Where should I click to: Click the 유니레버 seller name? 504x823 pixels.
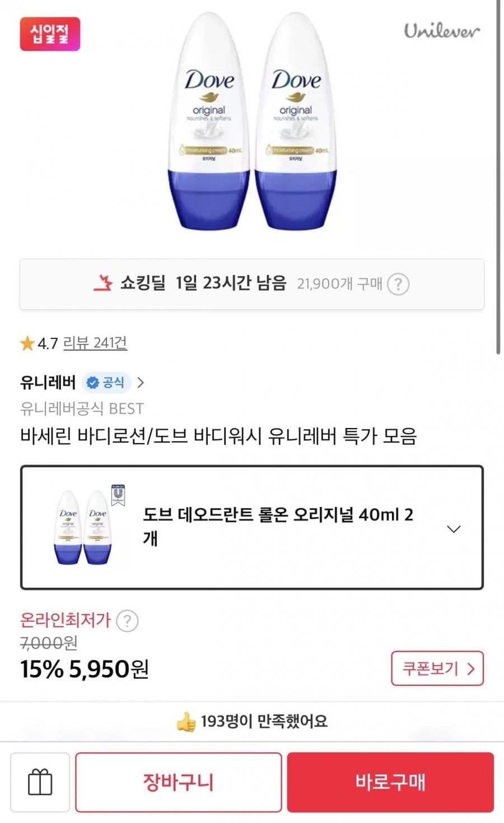[x=48, y=383]
